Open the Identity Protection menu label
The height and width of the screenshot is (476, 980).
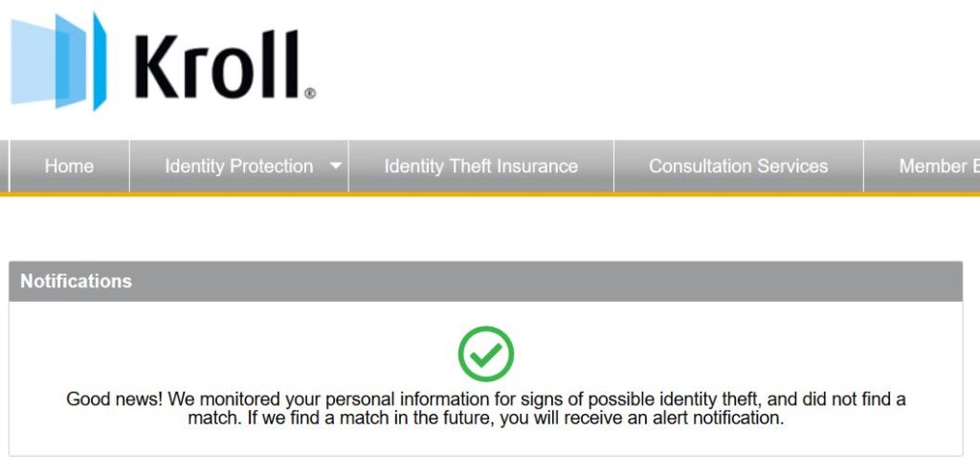238,166
